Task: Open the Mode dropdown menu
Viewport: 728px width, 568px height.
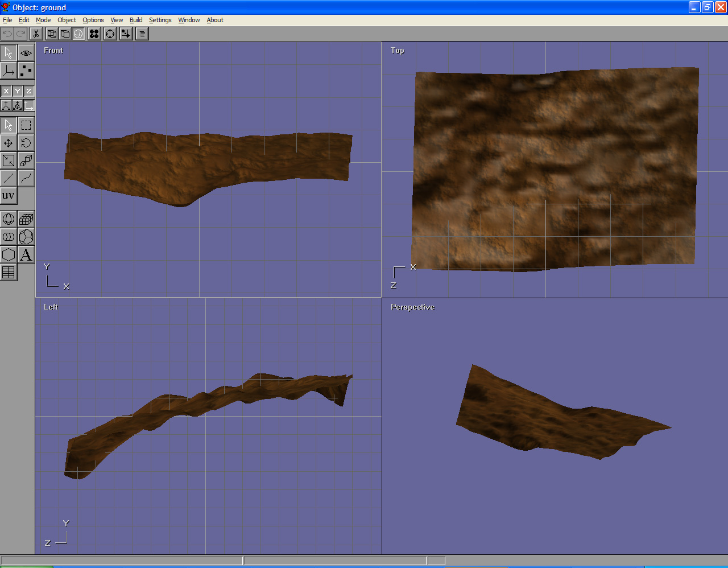Action: tap(43, 20)
